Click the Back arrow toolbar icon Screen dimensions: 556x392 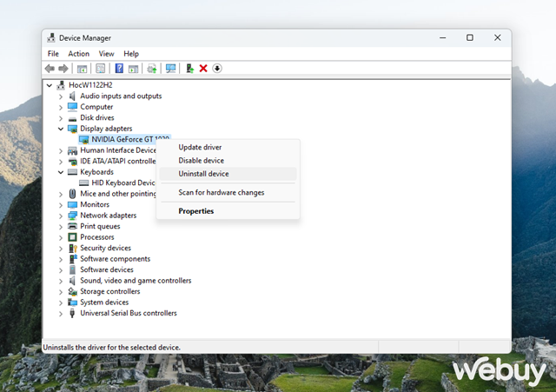point(50,69)
